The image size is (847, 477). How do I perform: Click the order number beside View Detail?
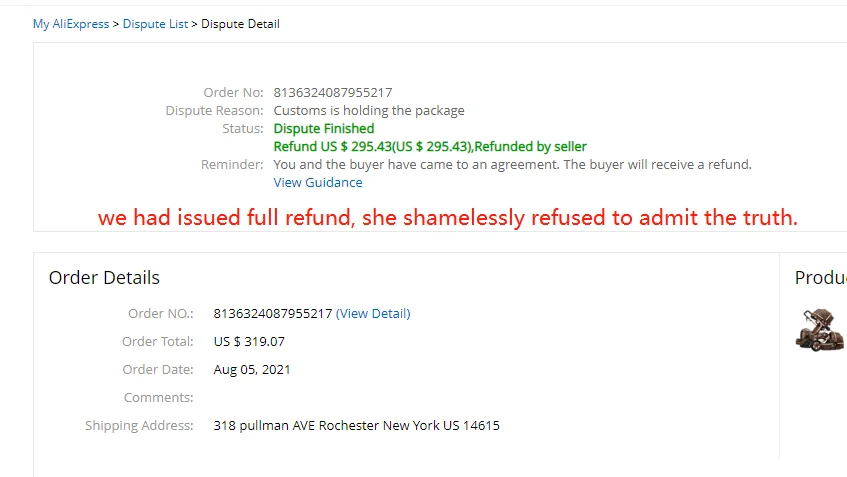[273, 314]
